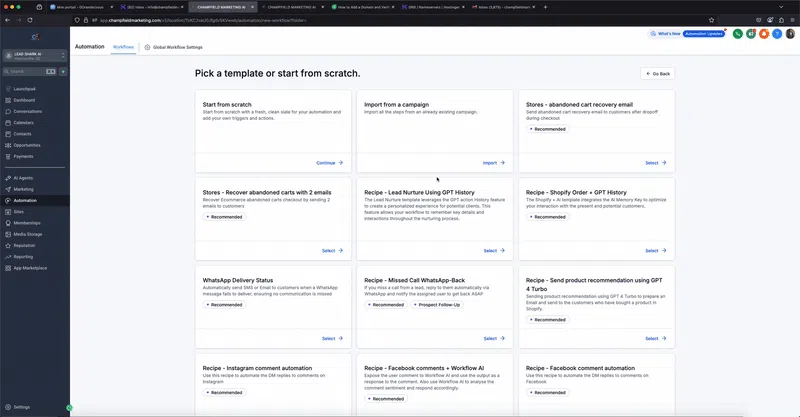Click the Go Back button
The width and height of the screenshot is (800, 417).
[x=658, y=73]
